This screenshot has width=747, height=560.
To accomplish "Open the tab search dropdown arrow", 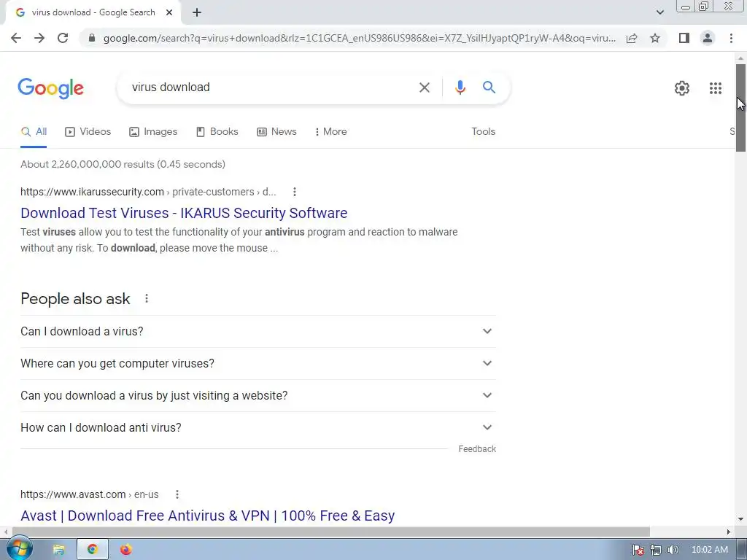I will pyautogui.click(x=659, y=12).
